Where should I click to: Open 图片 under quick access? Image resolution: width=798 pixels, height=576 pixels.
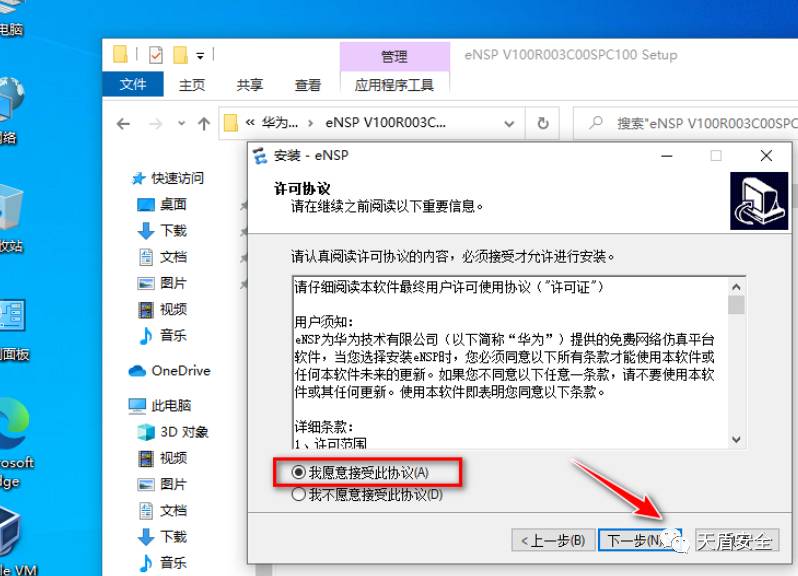162,283
